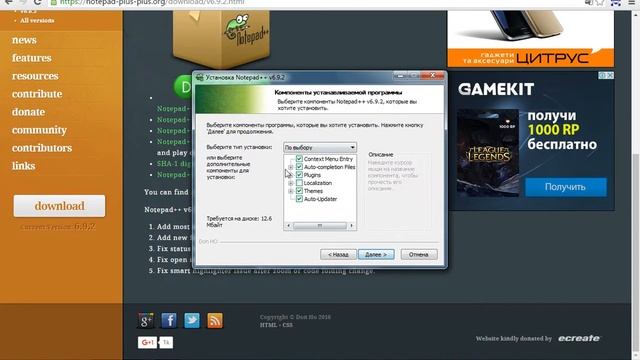This screenshot has width=640, height=360.
Task: Click the GAMEKIT logo in advertisement
Action: pyautogui.click(x=496, y=89)
